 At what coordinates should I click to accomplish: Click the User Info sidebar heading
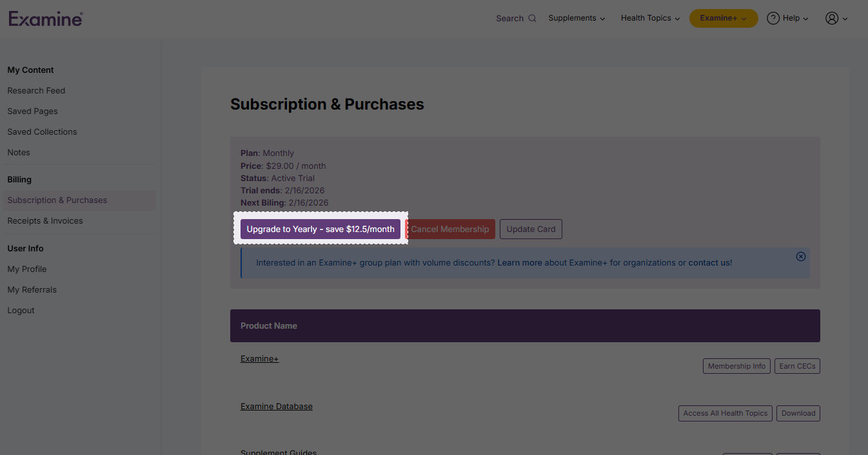pyautogui.click(x=25, y=248)
